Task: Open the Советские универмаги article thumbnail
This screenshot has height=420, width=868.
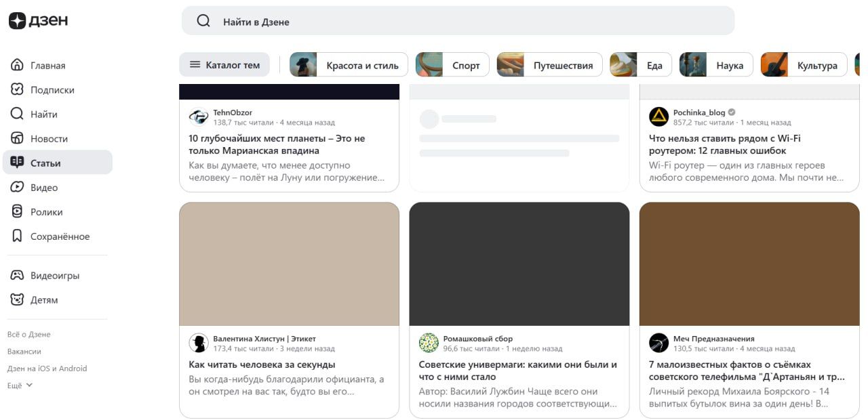Action: point(519,264)
